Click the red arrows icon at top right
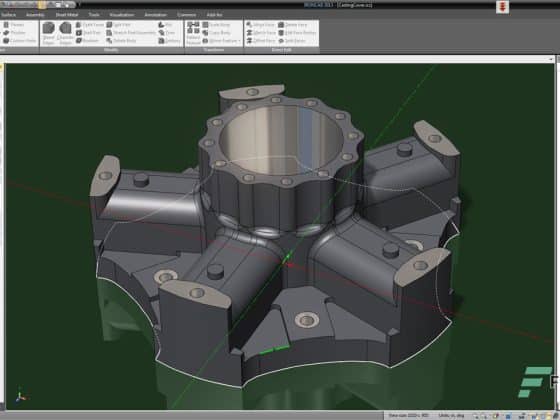The height and width of the screenshot is (420, 560). (x=502, y=7)
